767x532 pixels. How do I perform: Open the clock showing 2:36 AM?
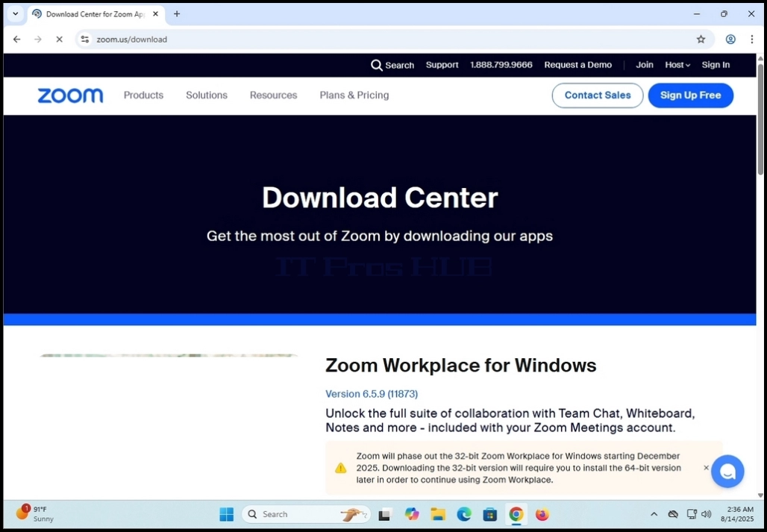coord(737,514)
